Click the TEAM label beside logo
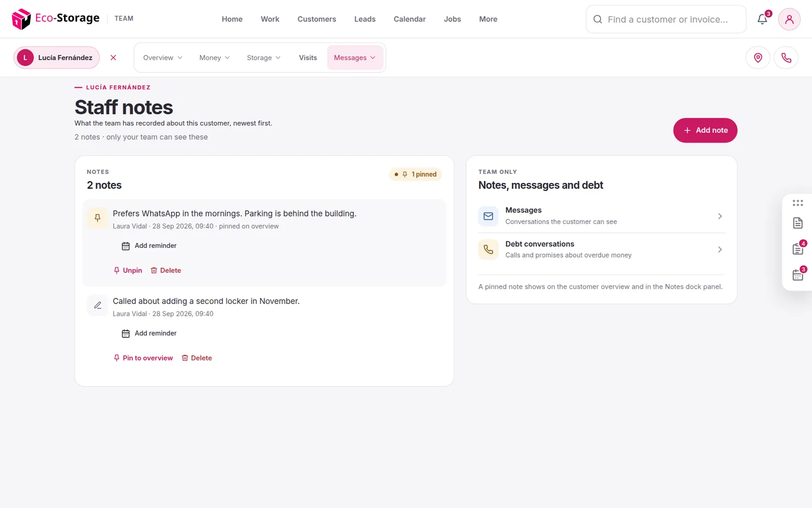The image size is (812, 508). [124, 19]
